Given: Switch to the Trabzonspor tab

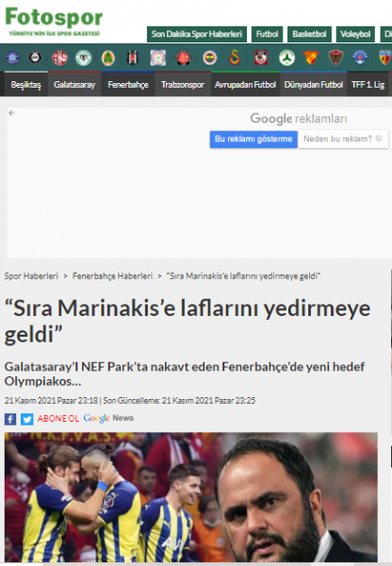Looking at the screenshot, I should 183,85.
